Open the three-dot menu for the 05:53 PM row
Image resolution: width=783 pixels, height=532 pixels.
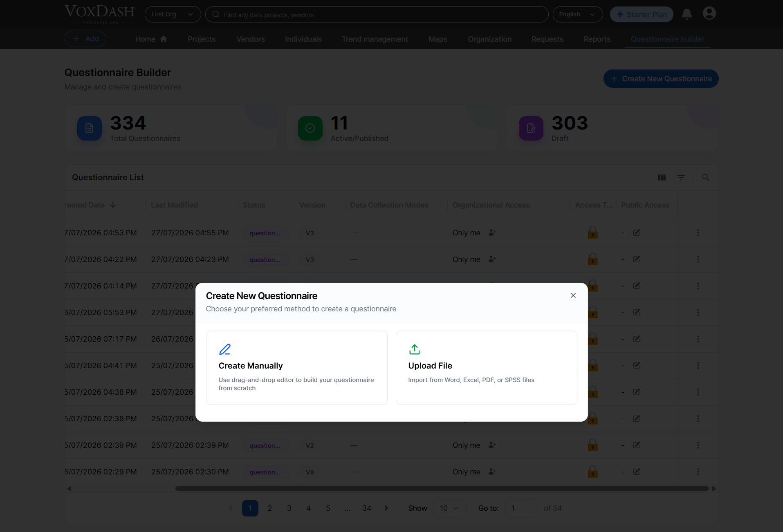click(698, 312)
